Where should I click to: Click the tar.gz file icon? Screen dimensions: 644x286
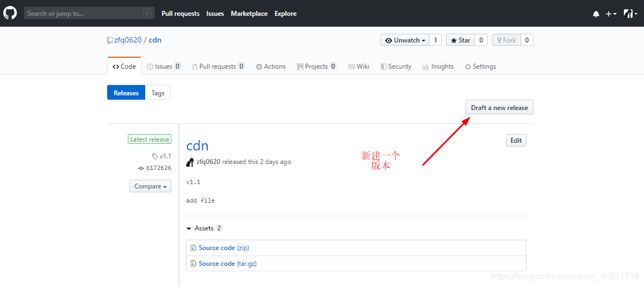194,263
